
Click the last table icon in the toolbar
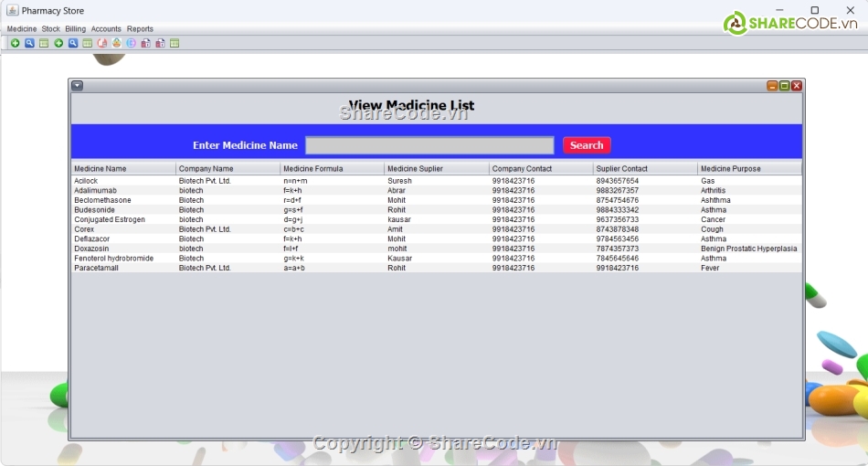click(175, 43)
